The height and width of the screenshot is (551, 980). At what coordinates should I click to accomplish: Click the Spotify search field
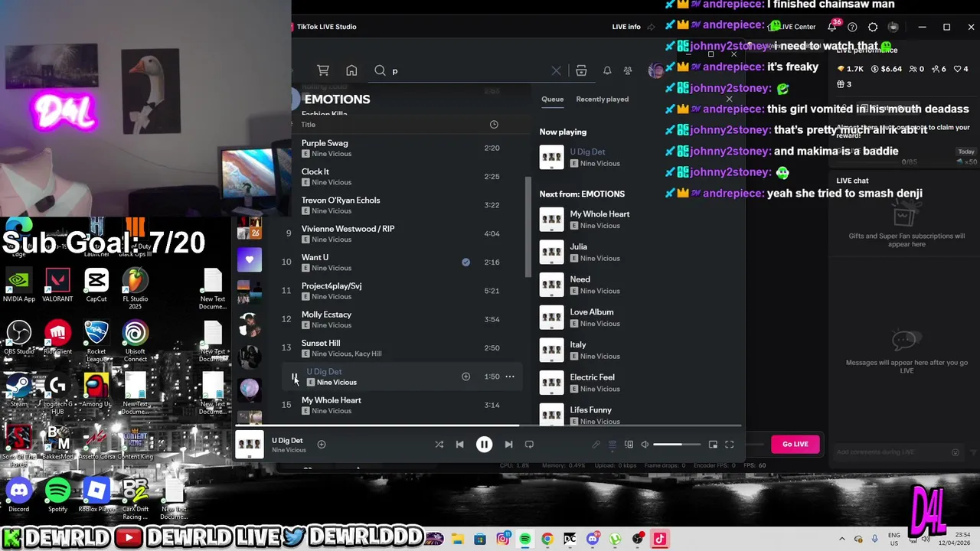[x=465, y=71]
